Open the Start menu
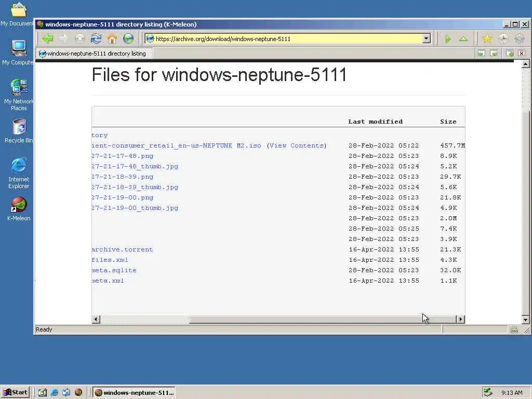 (x=16, y=393)
